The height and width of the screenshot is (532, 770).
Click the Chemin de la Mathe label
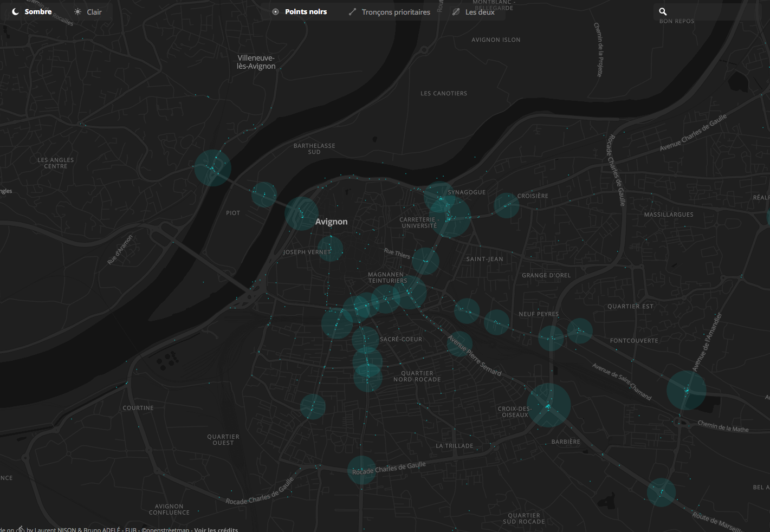click(x=723, y=426)
